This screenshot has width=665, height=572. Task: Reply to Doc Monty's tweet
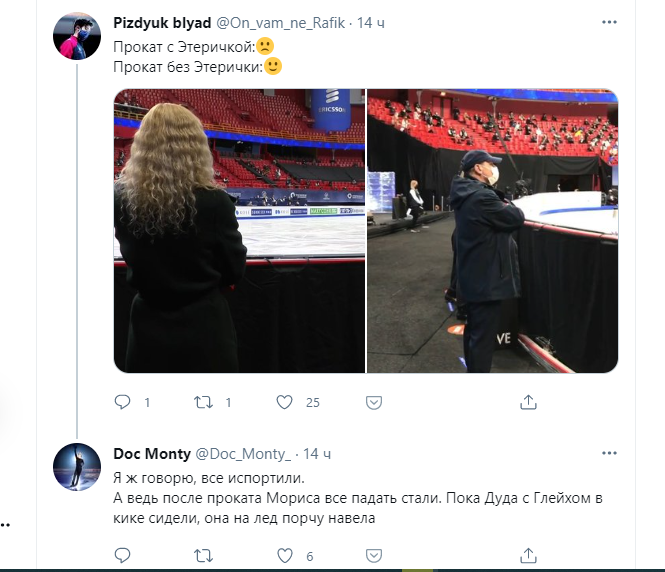click(x=123, y=555)
